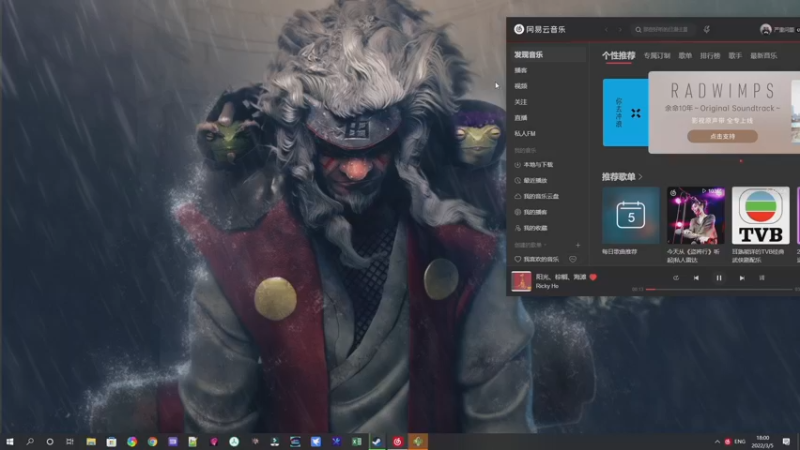The width and height of the screenshot is (800, 450).
Task: Open the notification center icon
Action: (786, 442)
